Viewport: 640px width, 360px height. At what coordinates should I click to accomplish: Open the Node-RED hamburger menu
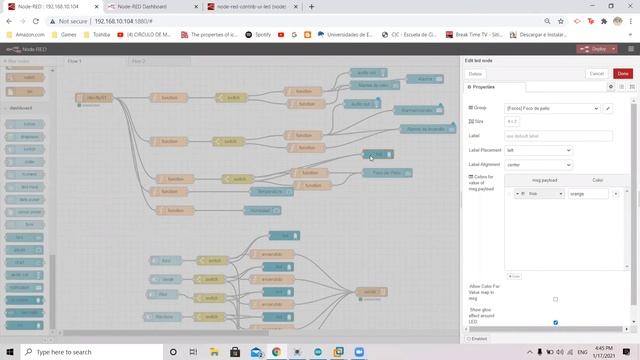[x=631, y=49]
